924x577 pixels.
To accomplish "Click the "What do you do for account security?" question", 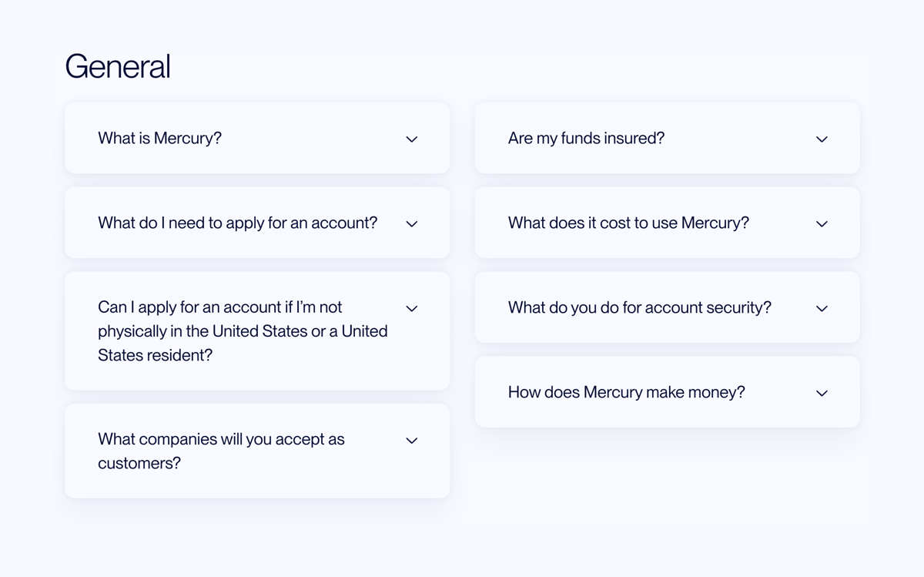I will click(639, 307).
